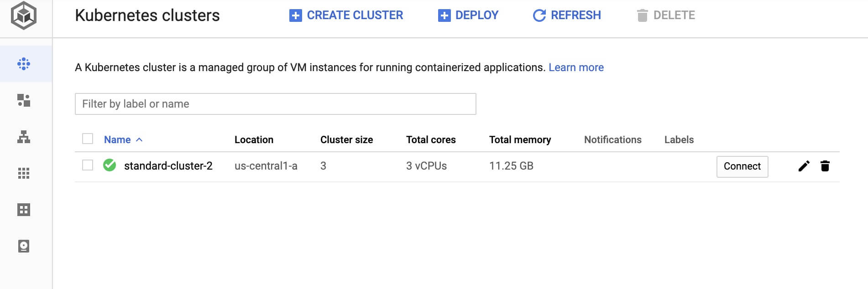Focus the Filter by label or name field
This screenshot has height=289, width=868.
click(276, 104)
